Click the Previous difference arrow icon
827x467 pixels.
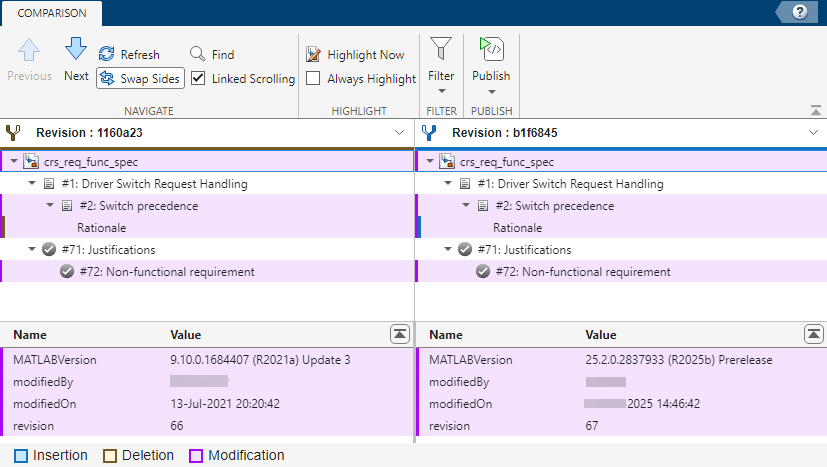pos(29,52)
